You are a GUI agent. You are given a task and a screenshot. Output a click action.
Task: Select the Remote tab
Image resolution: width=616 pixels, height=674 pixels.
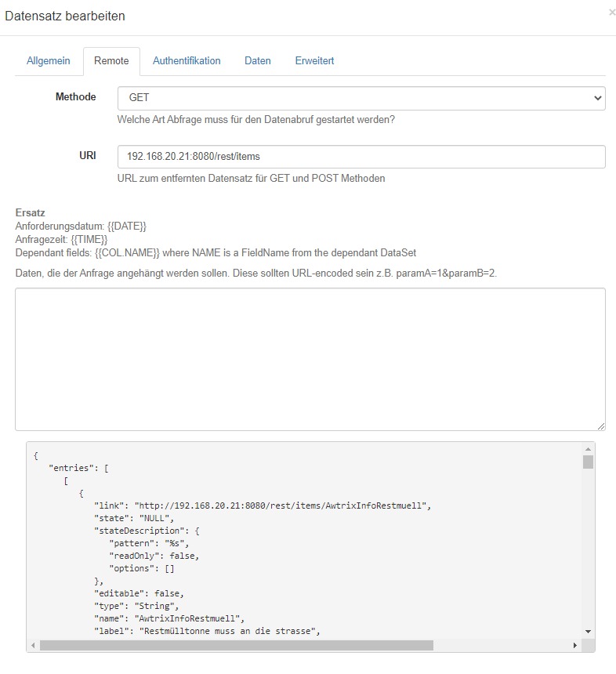click(x=111, y=60)
